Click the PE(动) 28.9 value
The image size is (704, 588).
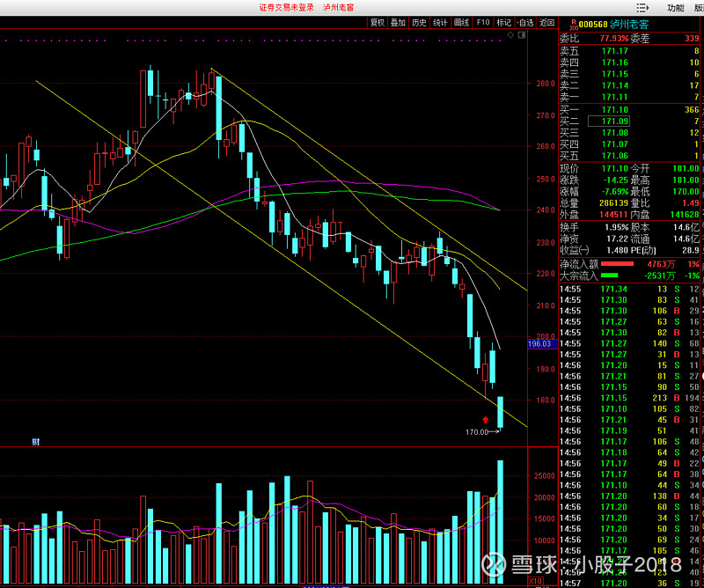tap(692, 251)
